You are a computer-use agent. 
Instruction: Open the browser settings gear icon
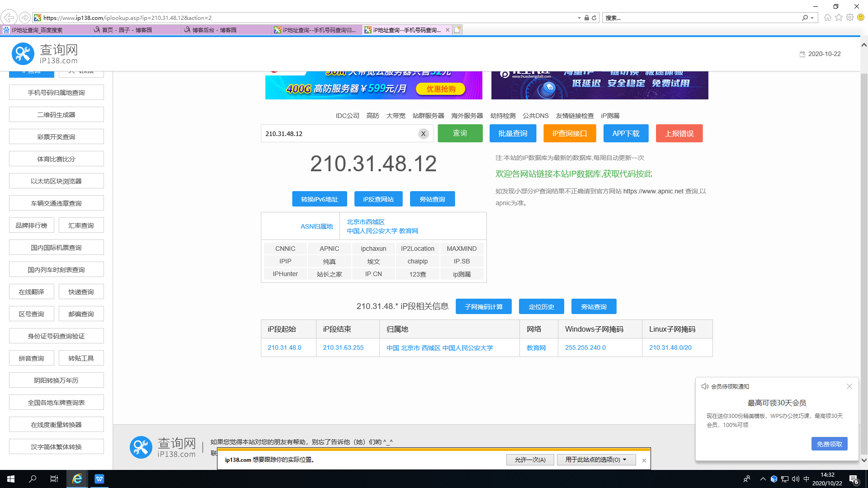(x=850, y=18)
